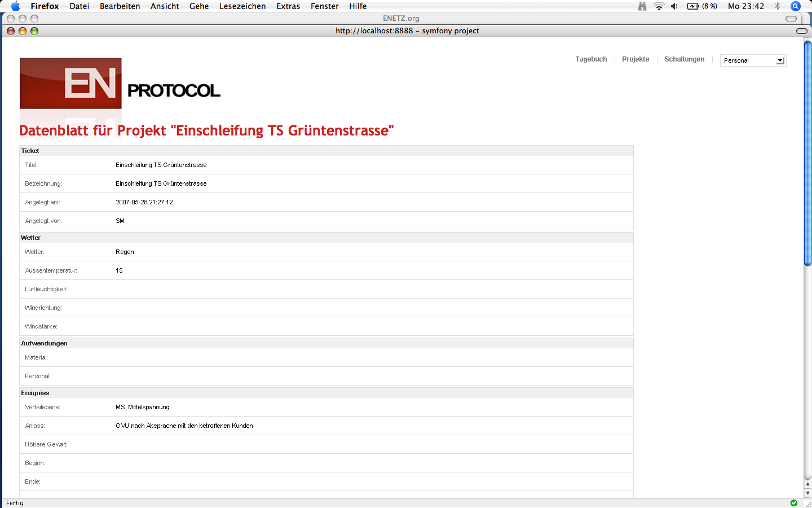Click the scrollbar down arrow
The height and width of the screenshot is (508, 812).
807,493
